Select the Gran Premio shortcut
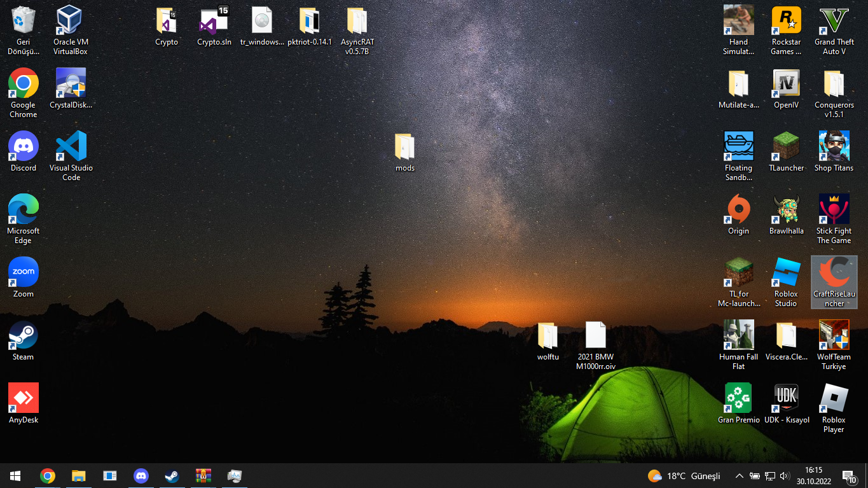The image size is (868, 488). pyautogui.click(x=738, y=403)
